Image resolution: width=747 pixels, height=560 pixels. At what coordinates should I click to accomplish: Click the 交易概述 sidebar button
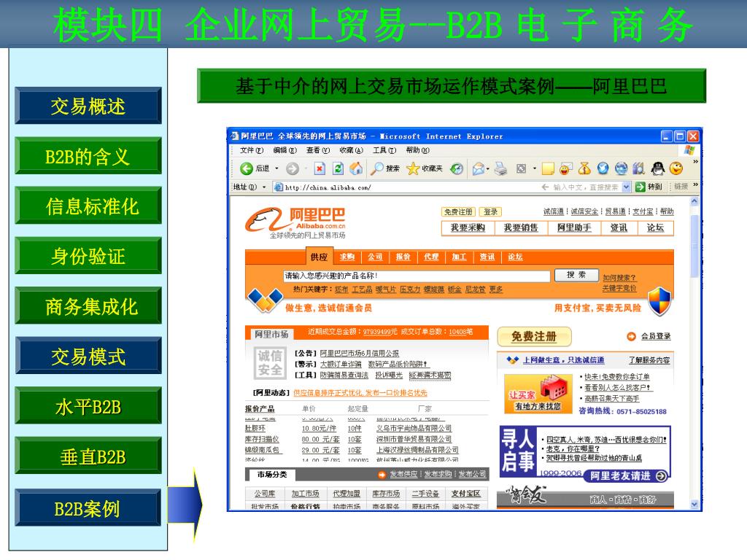[88, 106]
